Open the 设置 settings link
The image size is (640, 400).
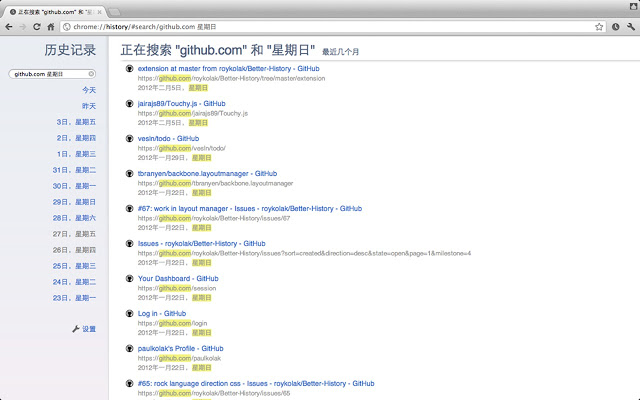tap(89, 329)
